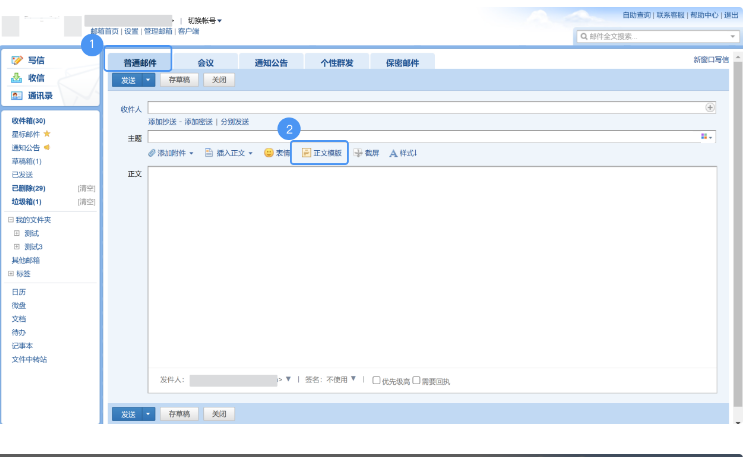Check the 需要回执 read receipt checkbox
This screenshot has height=457, width=749.
tap(416, 380)
